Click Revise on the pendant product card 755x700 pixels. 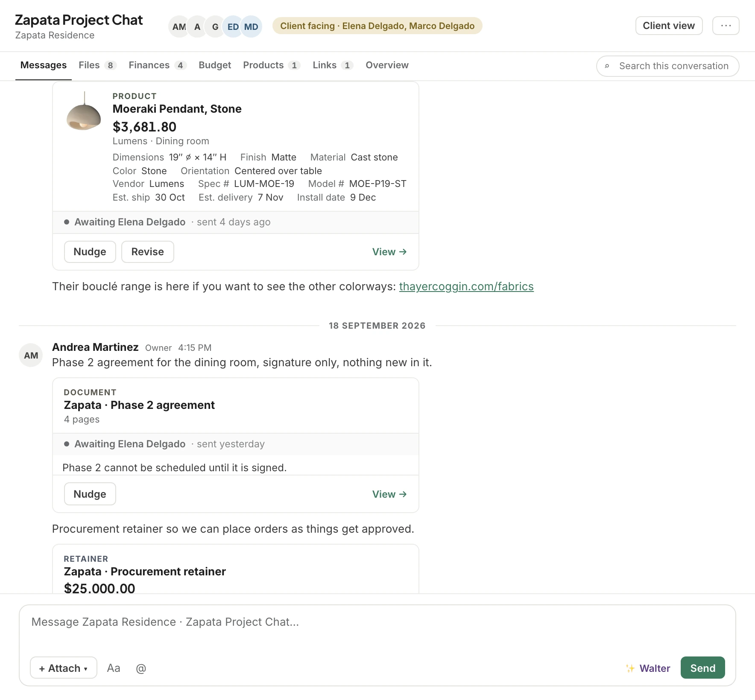(x=147, y=252)
